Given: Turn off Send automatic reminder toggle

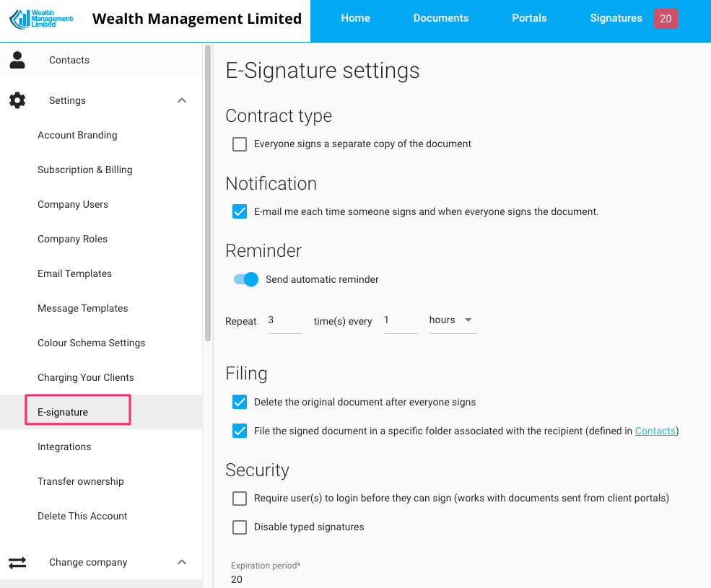Looking at the screenshot, I should pyautogui.click(x=246, y=279).
